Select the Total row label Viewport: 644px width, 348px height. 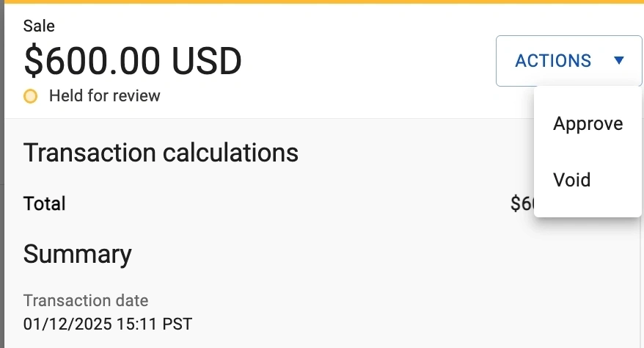pyautogui.click(x=44, y=203)
